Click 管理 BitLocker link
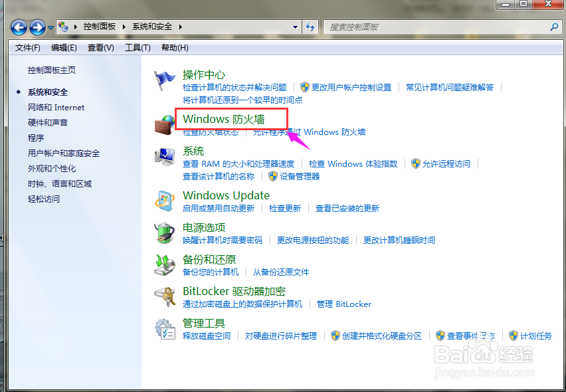This screenshot has height=392, width=566. click(x=344, y=304)
